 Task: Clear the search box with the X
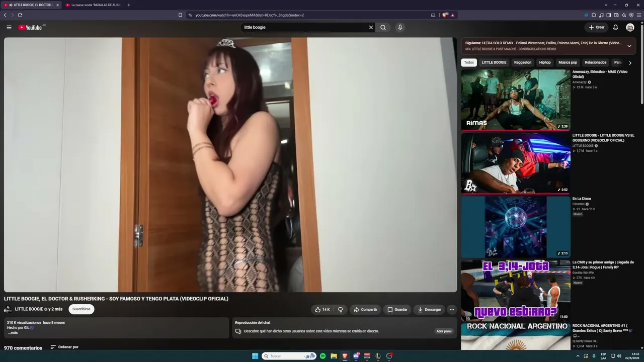point(371,27)
